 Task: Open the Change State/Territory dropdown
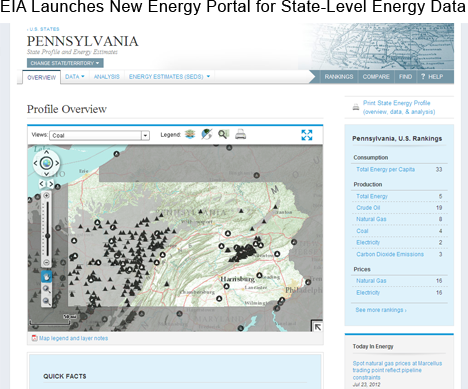click(65, 63)
